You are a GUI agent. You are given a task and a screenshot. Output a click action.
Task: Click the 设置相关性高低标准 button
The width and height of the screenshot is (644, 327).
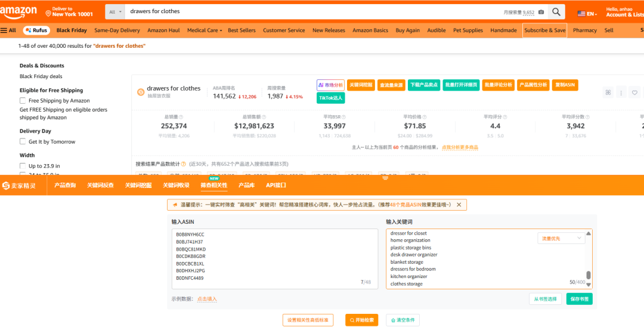click(x=308, y=320)
